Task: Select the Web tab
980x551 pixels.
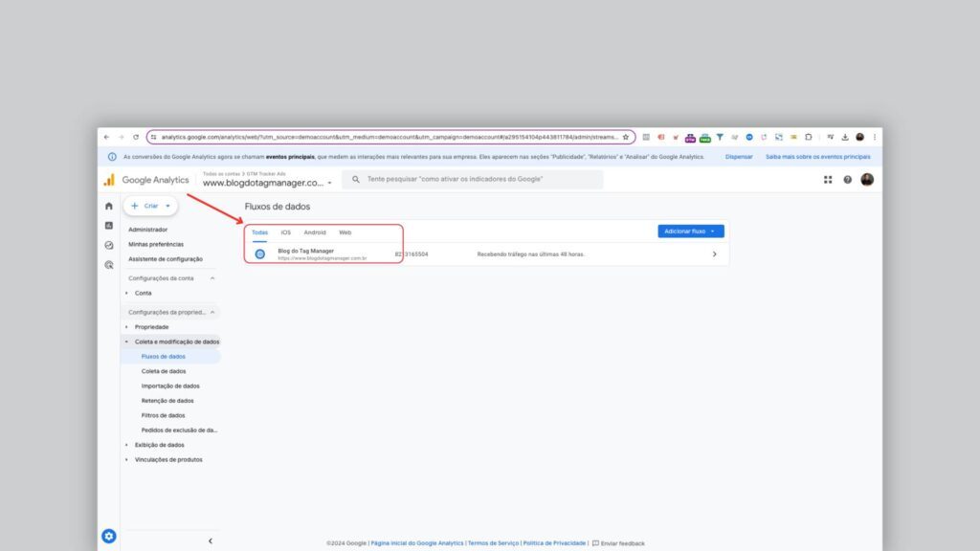Action: (x=345, y=232)
